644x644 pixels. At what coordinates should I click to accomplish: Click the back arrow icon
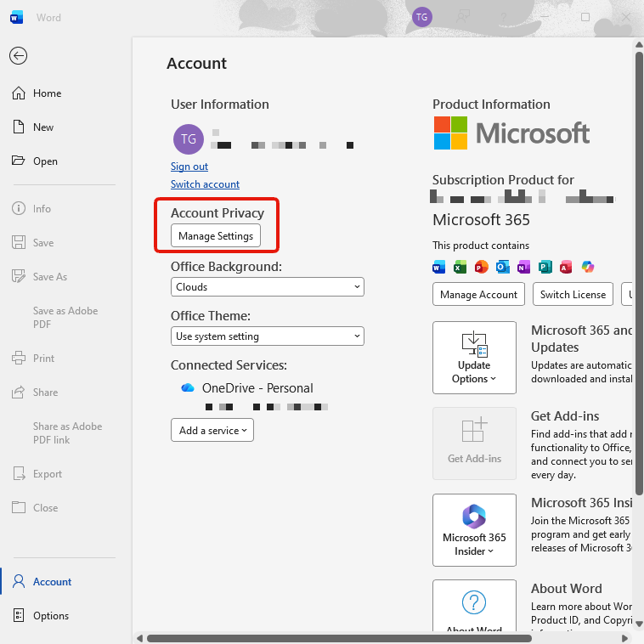[x=18, y=56]
